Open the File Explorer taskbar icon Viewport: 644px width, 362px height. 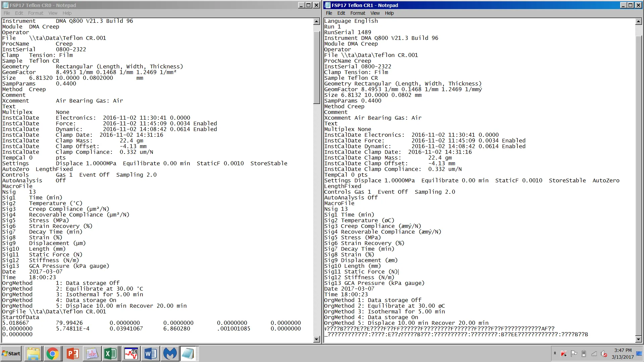(33, 354)
